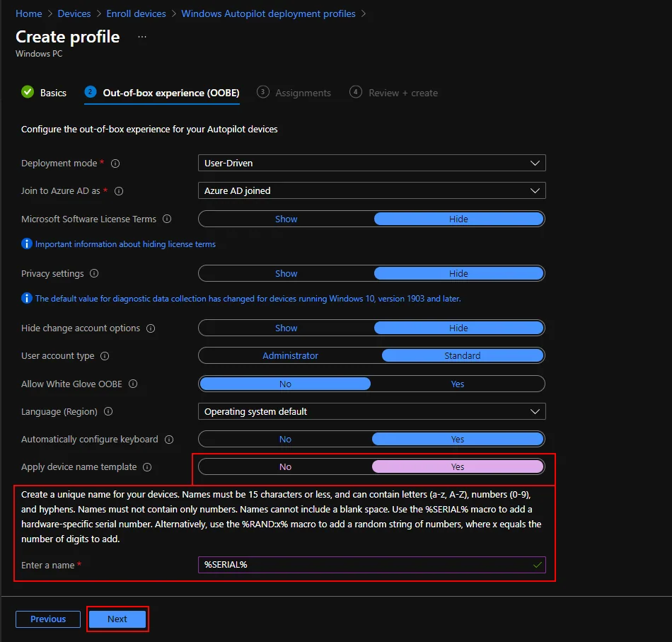
Task: Set Automatically configure keyboard to Yes
Action: [457, 439]
